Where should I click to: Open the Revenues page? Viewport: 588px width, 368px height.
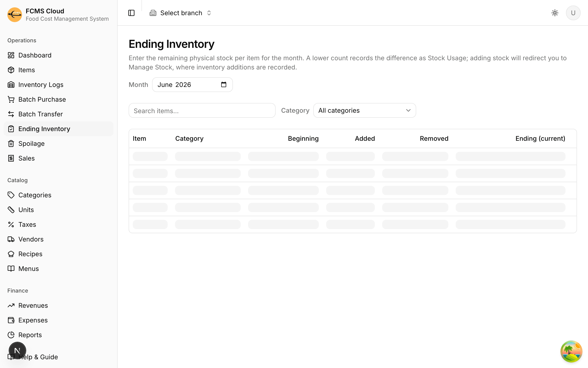[59, 305]
